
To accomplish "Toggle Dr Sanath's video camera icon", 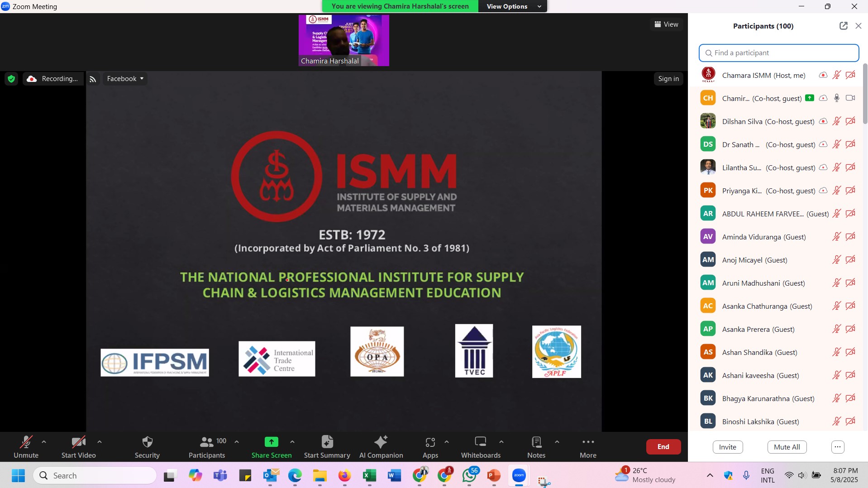I will (851, 144).
